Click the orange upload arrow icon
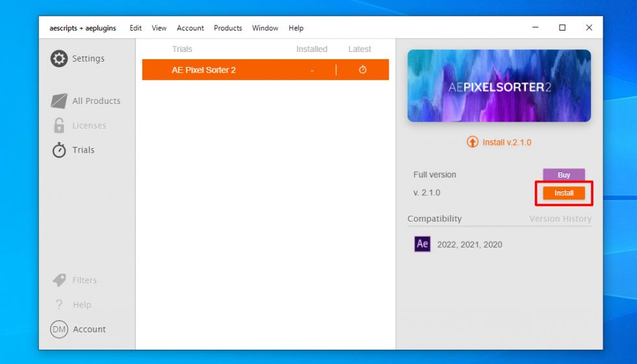The height and width of the screenshot is (364, 637). click(x=473, y=142)
